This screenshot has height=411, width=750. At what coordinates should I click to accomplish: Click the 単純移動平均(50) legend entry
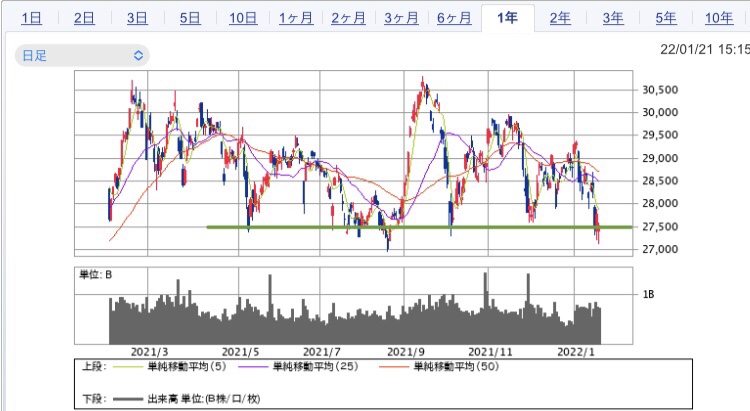click(x=456, y=367)
